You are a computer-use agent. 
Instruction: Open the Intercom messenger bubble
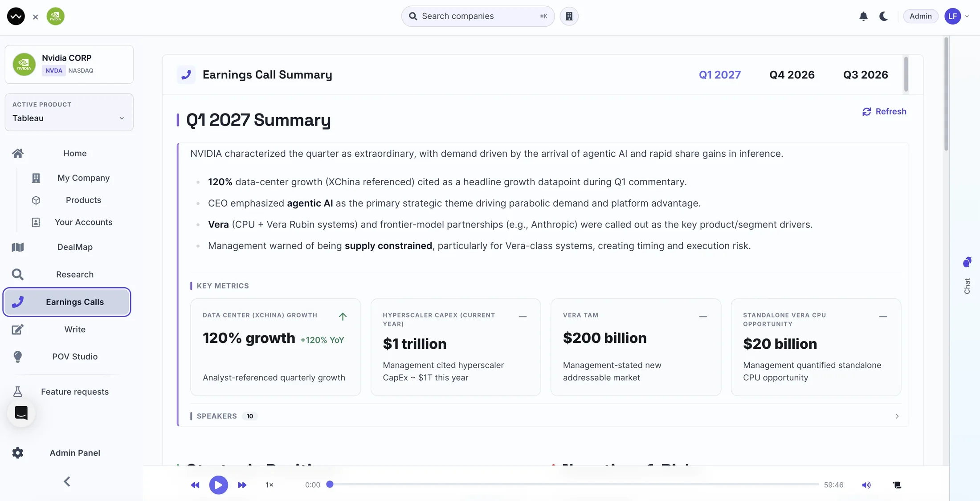[21, 413]
